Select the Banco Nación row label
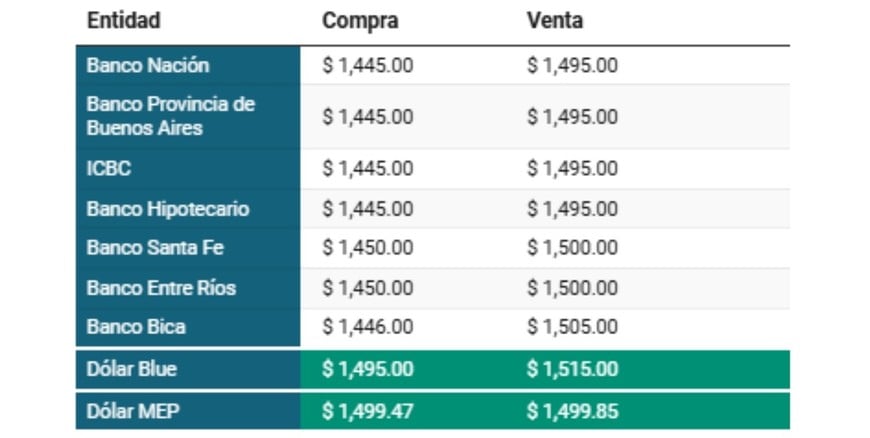 coord(148,66)
